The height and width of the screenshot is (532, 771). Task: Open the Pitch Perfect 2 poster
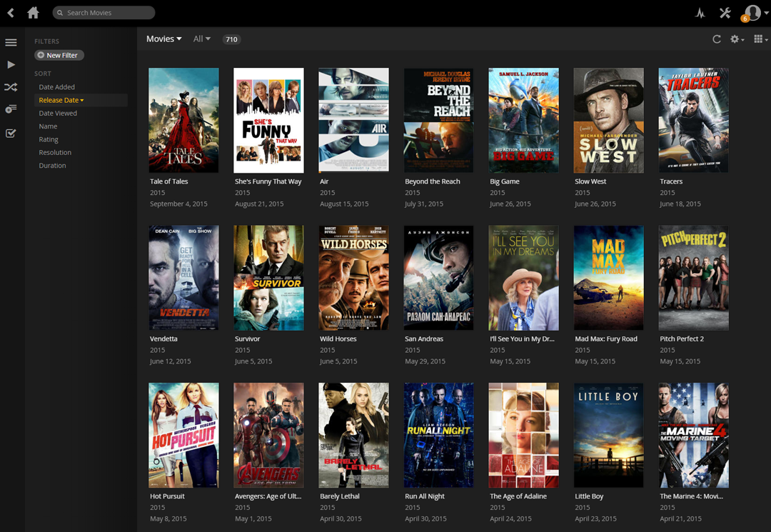pos(694,278)
